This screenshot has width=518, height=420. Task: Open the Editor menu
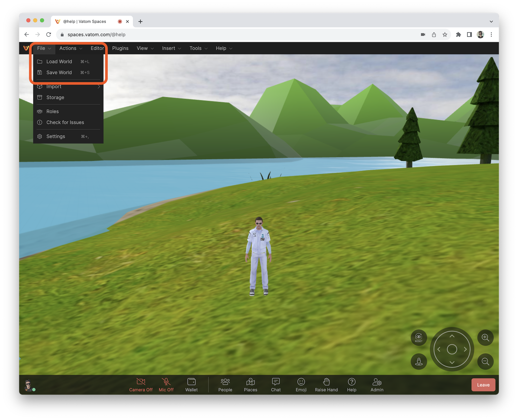(97, 48)
